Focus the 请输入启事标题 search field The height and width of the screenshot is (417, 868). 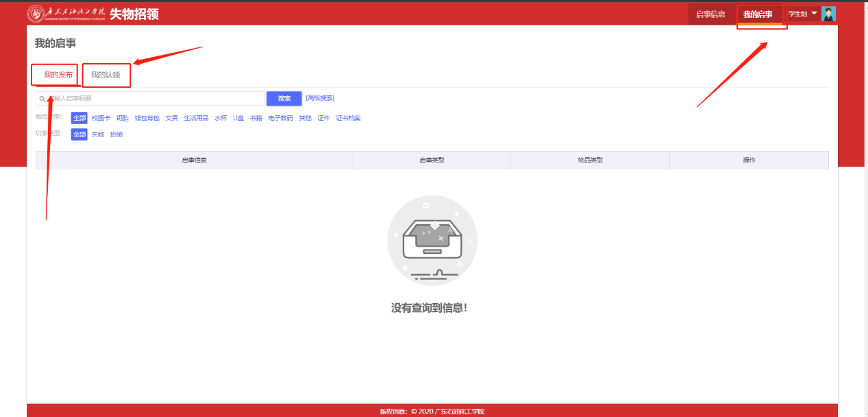point(150,99)
